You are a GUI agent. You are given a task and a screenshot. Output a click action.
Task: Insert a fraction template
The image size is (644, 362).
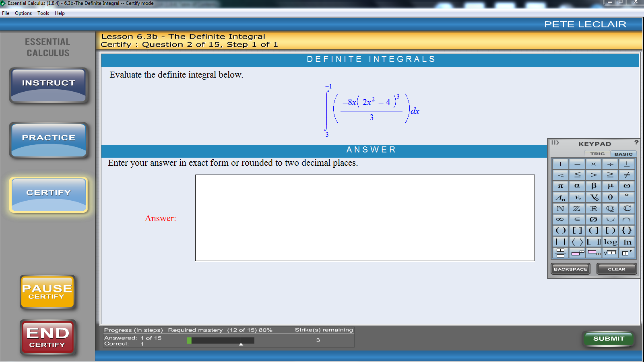(x=560, y=253)
